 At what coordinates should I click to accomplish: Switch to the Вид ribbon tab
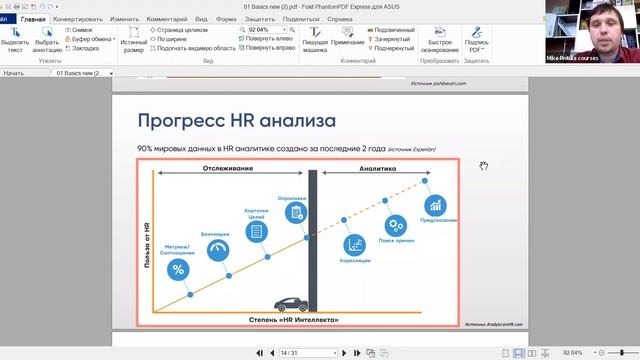[x=201, y=19]
